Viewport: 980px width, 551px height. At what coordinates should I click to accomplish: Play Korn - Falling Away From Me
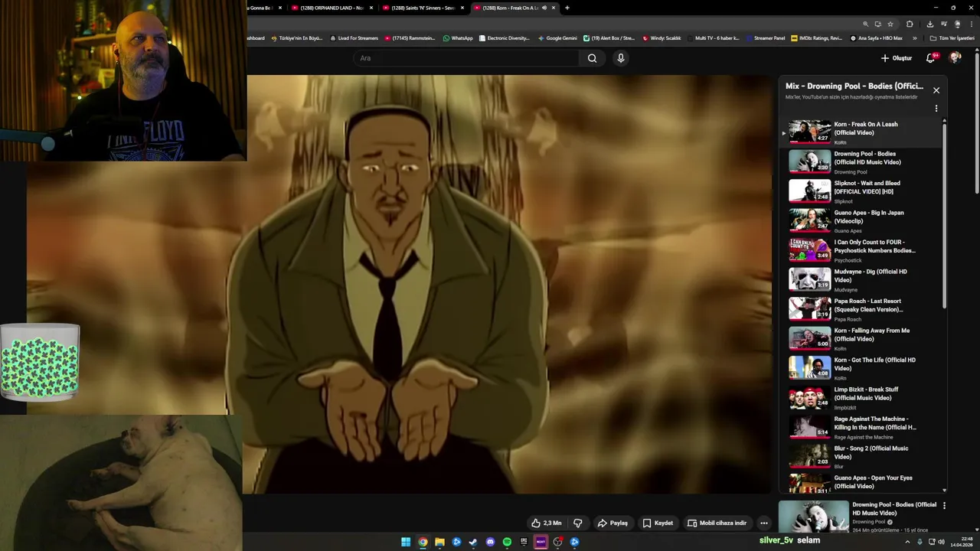[861, 339]
